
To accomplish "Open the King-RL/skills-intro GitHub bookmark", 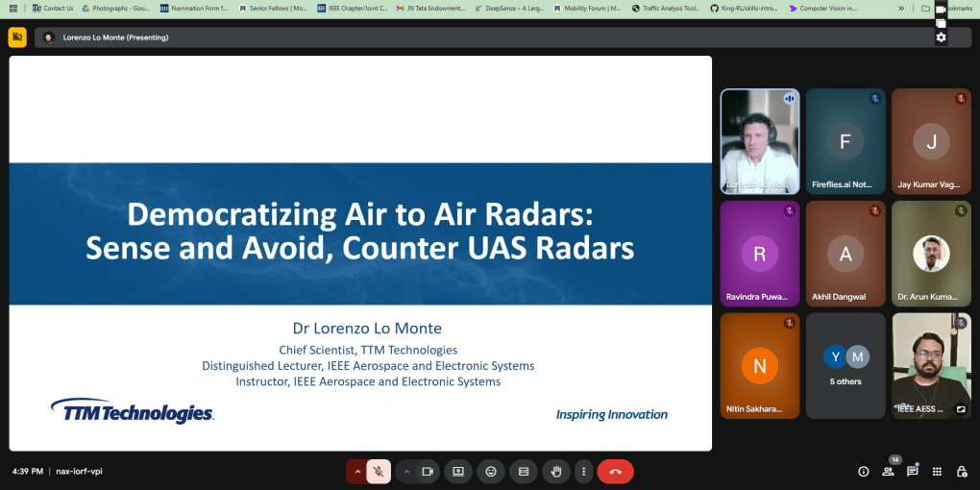I will click(x=745, y=8).
